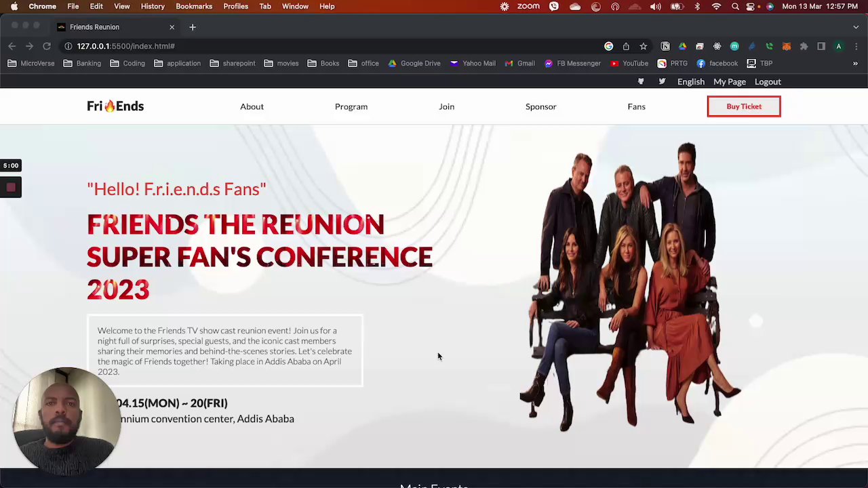The height and width of the screenshot is (488, 868).
Task: Open the My Page link
Action: point(730,81)
